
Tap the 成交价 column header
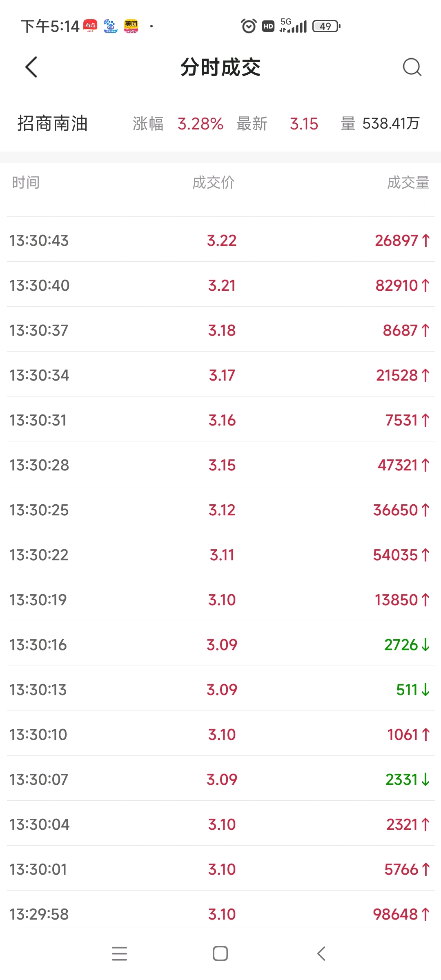coord(214,182)
